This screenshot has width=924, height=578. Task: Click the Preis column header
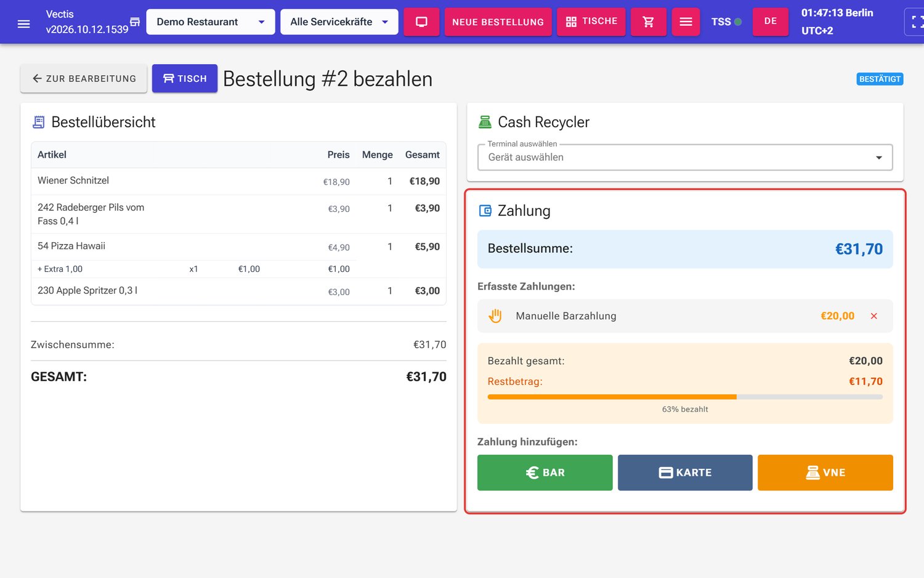[x=338, y=155]
